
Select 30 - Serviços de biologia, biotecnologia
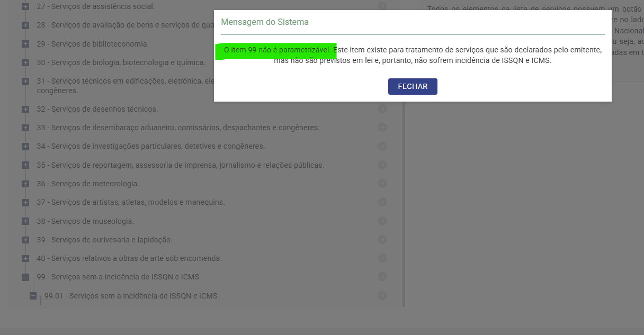pos(121,62)
